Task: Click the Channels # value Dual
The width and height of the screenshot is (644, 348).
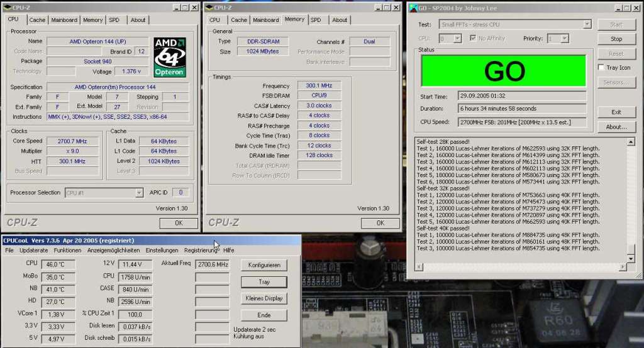Action: pos(369,41)
